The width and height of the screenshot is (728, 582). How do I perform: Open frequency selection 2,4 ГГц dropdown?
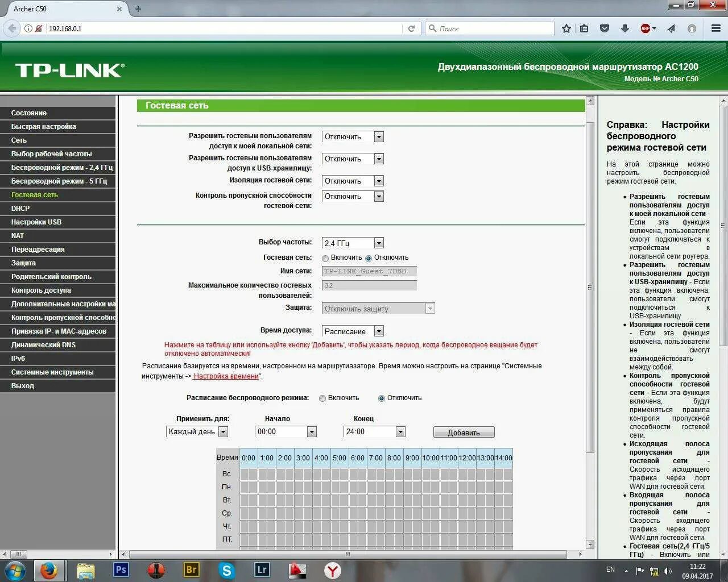tap(353, 243)
